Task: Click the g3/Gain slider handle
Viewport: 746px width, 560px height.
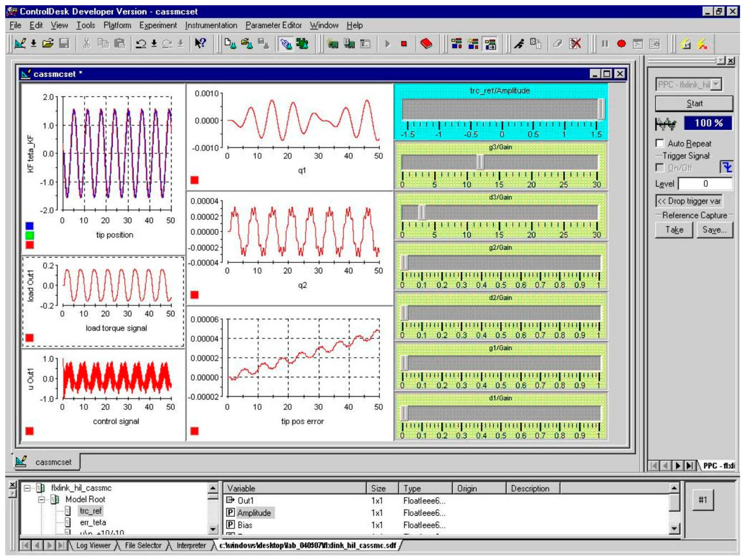Action: (480, 162)
